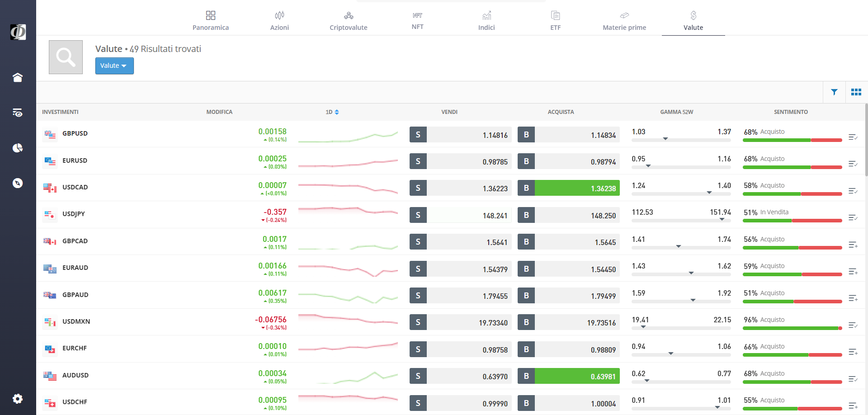Screen dimensions: 868x415
Task: Open EURCHF instrument name
Action: pyautogui.click(x=75, y=348)
